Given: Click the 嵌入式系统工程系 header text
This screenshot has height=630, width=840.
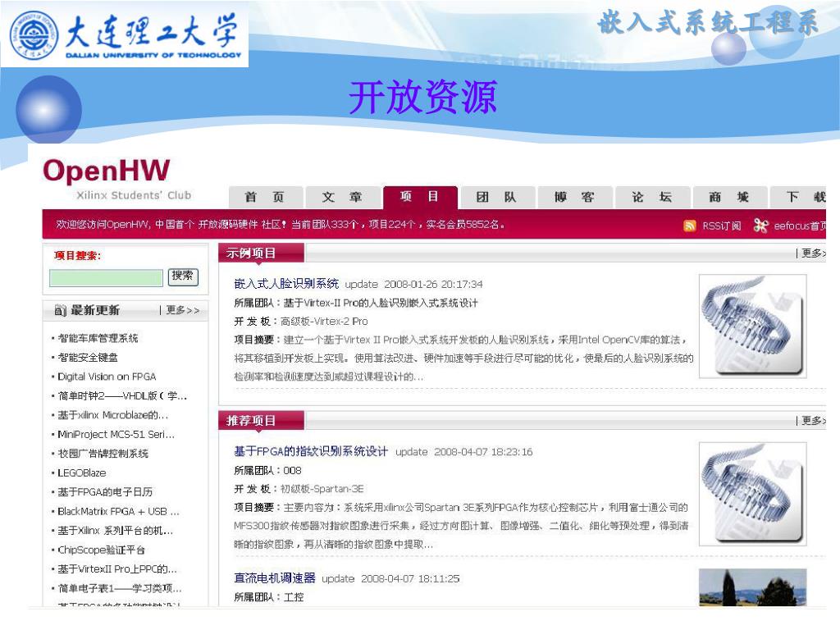Looking at the screenshot, I should 708,23.
